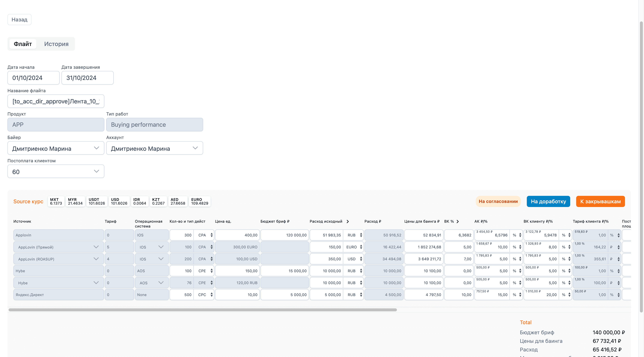Click the USD 101.6026 exchange rate chip
644x357 pixels.
click(119, 201)
